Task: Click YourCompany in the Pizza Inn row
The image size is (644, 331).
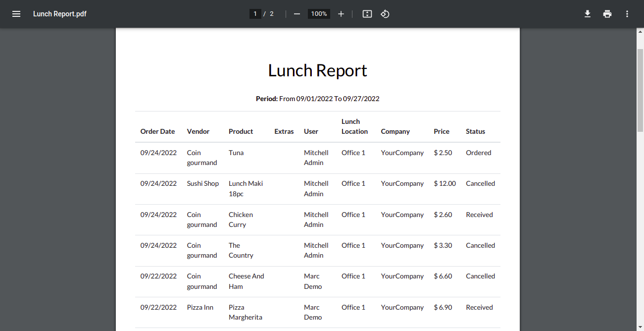Action: (x=402, y=307)
